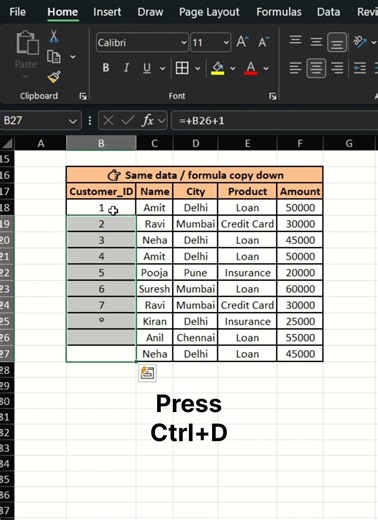This screenshot has height=520, width=378.
Task: Click the title cell Same data / formula copy down
Action: [195, 175]
